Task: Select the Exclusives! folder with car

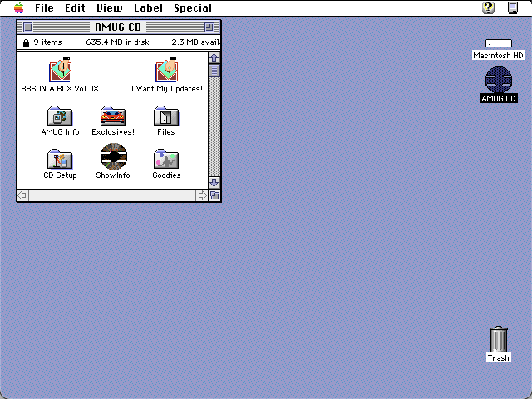Action: (113, 116)
